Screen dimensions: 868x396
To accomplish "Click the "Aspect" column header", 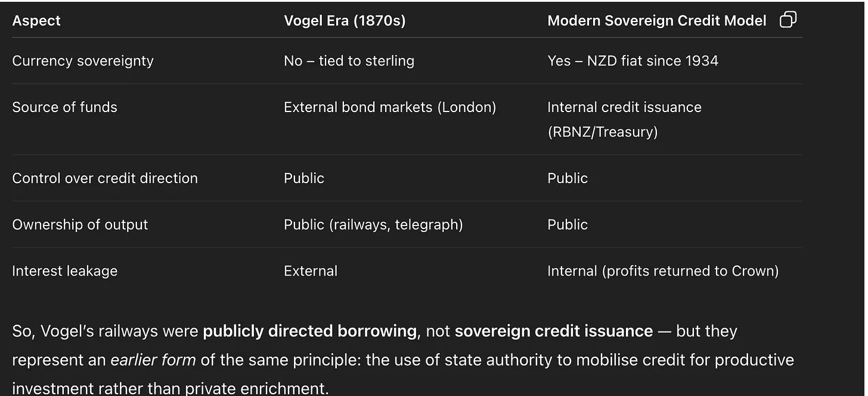I will (36, 21).
